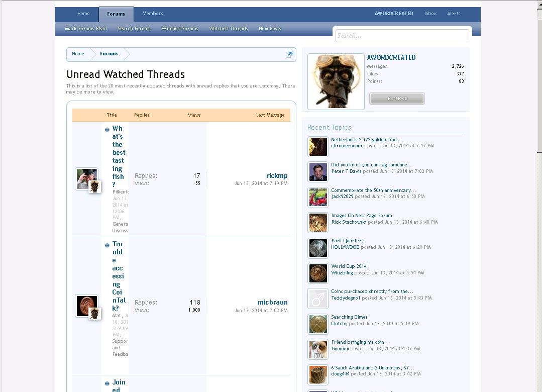The height and width of the screenshot is (392, 542).
Task: Open Inbox in top bar
Action: [x=430, y=14]
